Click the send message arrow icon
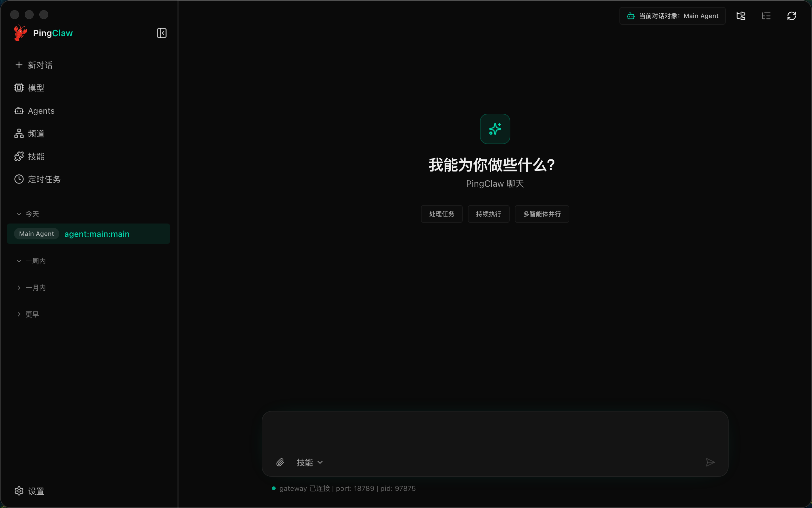Screen dimensions: 812x508 tap(710, 462)
